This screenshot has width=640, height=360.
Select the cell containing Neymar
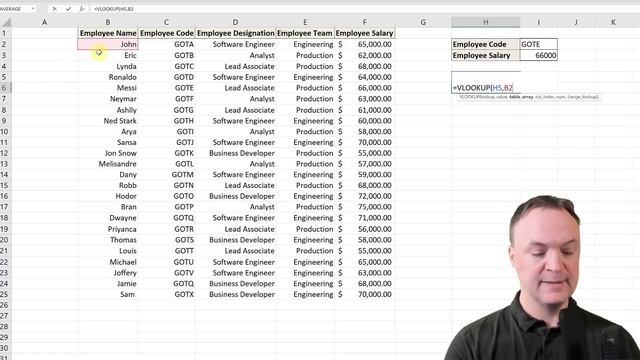[108, 99]
